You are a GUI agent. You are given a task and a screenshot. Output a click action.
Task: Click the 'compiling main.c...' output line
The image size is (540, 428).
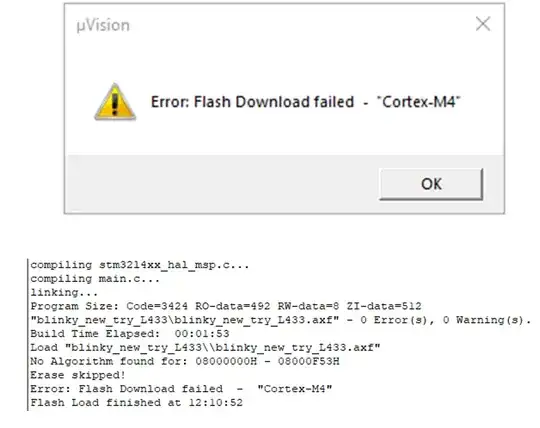click(95, 279)
